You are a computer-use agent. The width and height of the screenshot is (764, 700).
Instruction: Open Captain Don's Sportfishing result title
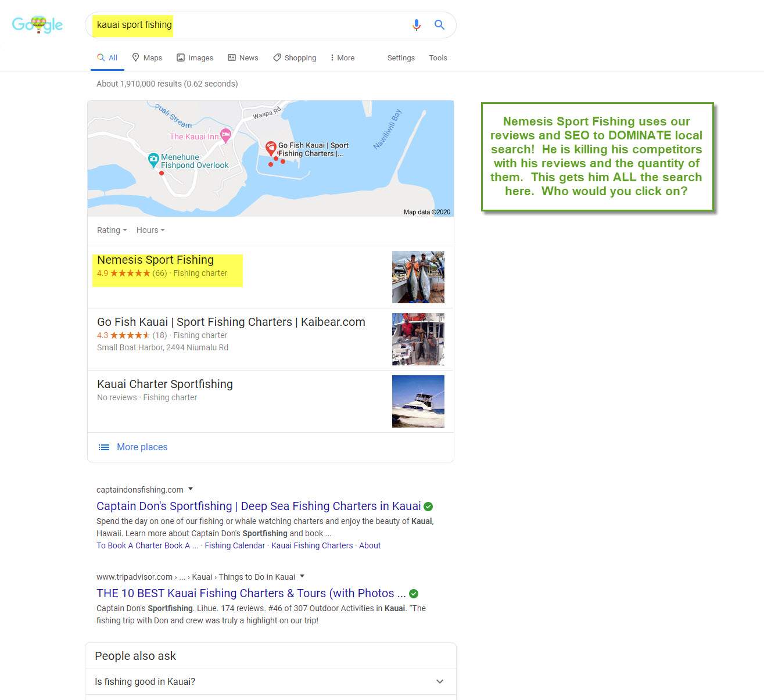click(259, 506)
